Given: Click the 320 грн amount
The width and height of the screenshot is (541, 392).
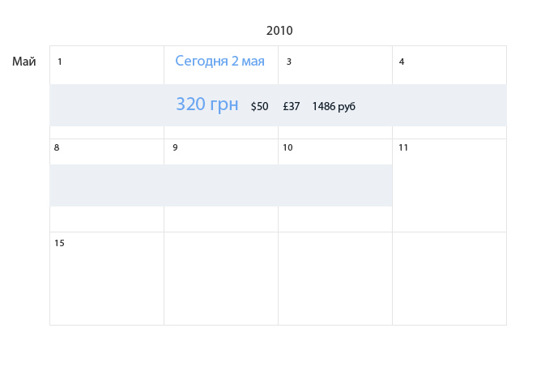Looking at the screenshot, I should tap(207, 104).
